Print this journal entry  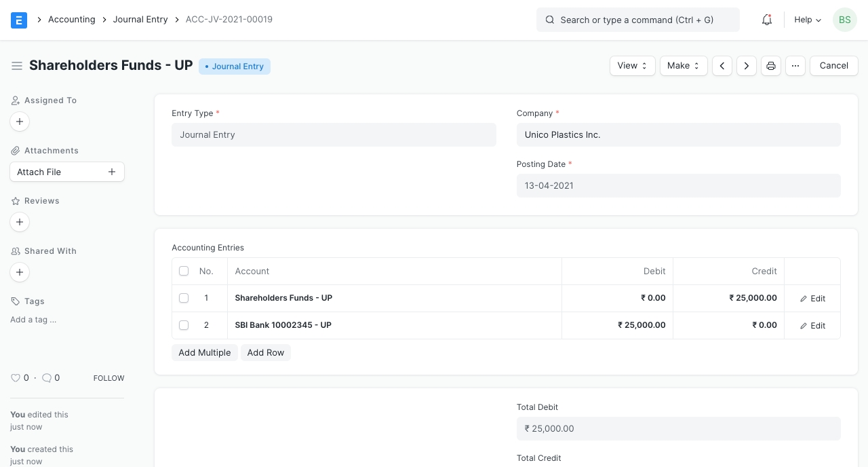[x=771, y=66]
